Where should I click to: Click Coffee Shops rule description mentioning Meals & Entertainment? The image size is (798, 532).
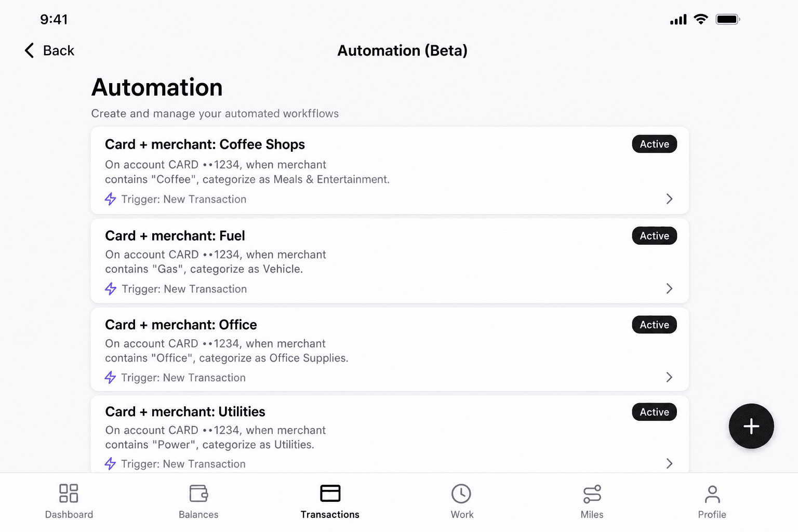click(x=247, y=172)
